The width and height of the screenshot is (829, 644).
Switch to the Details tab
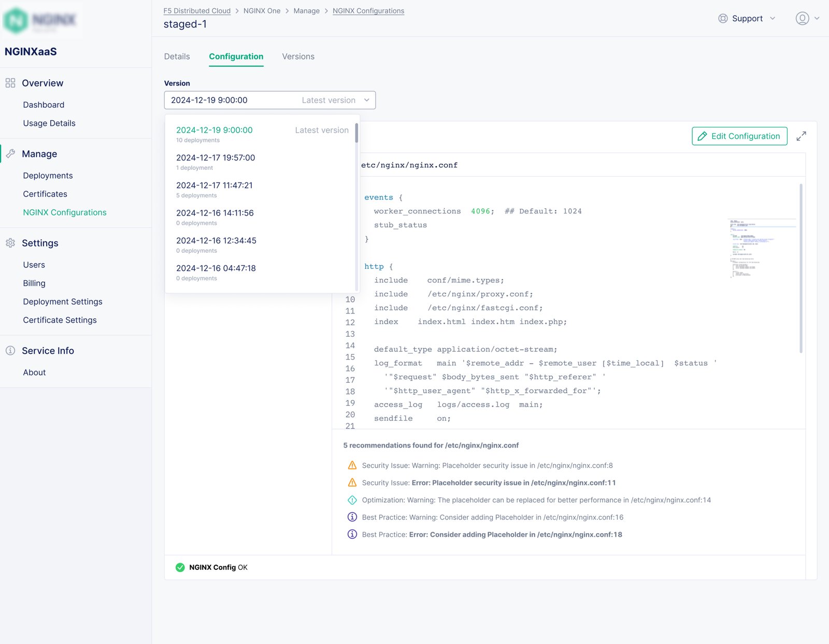[x=177, y=56]
